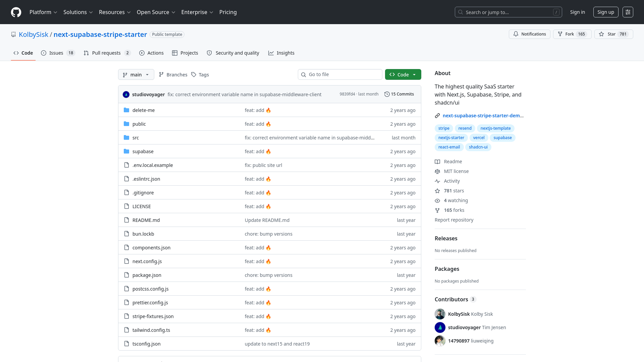The height and width of the screenshot is (362, 644).
Task: Expand the Solutions menu
Action: pos(78,12)
